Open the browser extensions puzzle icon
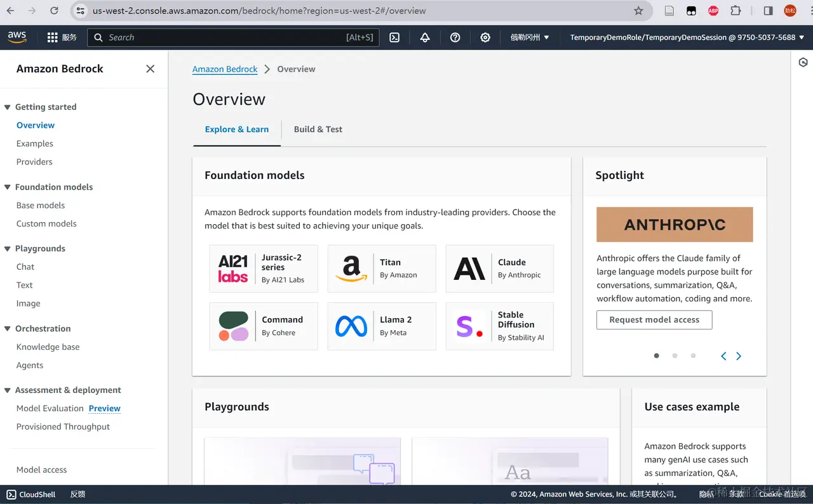This screenshot has height=504, width=813. (x=736, y=11)
